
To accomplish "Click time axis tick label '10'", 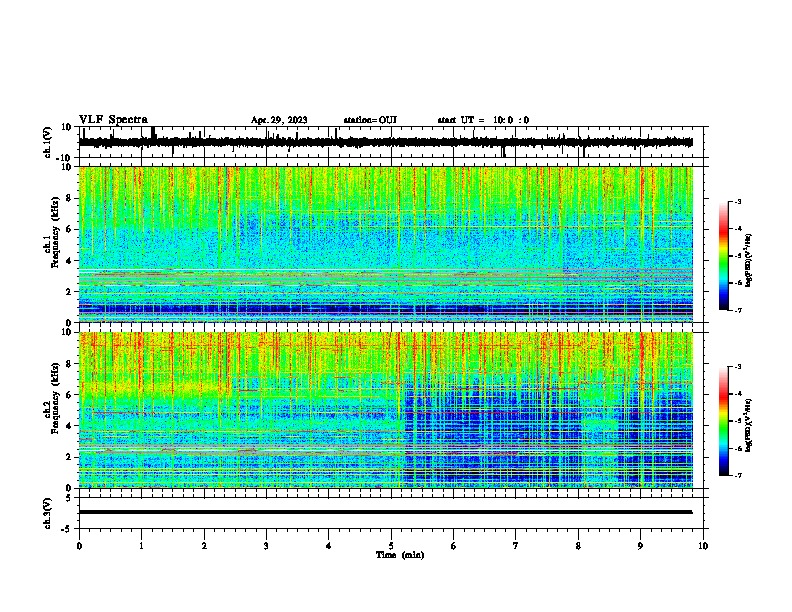I will click(x=703, y=546).
